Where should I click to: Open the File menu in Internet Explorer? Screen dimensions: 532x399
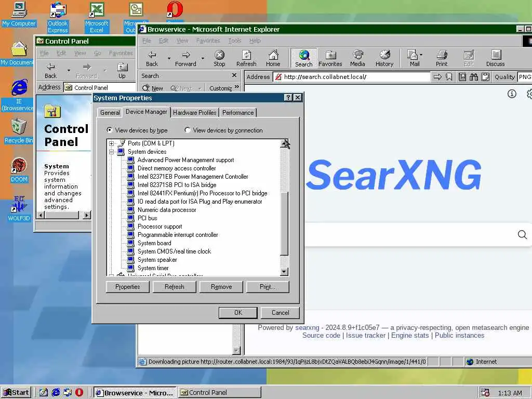146,41
